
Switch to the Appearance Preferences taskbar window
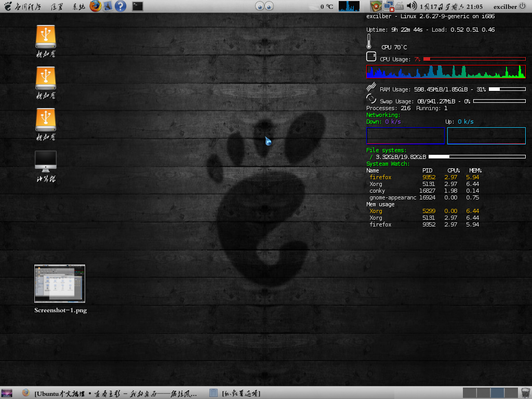tap(235, 393)
